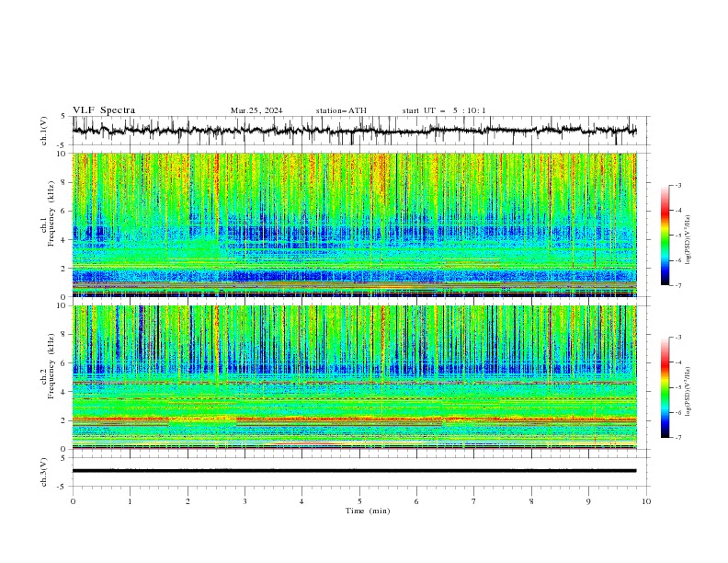
Task: Click the "8" kHz tick on ch.1 frequency axis
Action: click(x=64, y=182)
